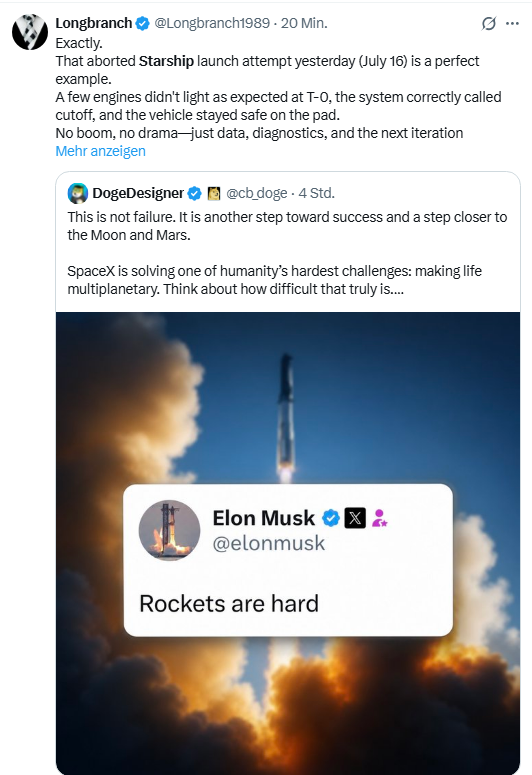Click Elon Musk's rocket profile picture

coord(170,530)
